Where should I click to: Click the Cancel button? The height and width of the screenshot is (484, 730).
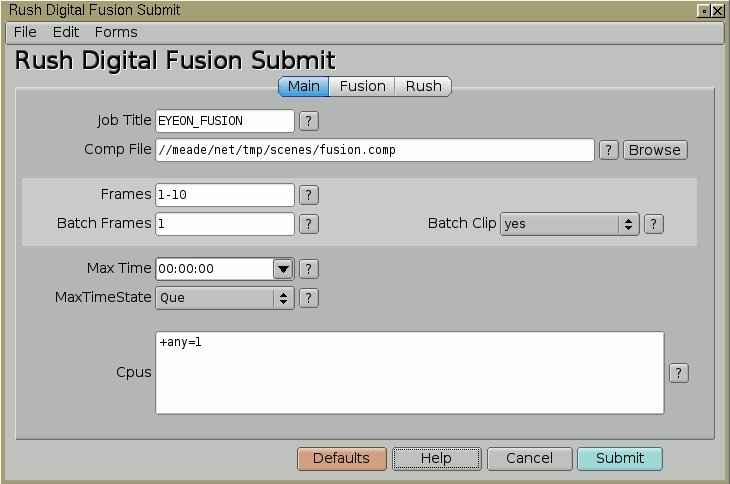(530, 459)
